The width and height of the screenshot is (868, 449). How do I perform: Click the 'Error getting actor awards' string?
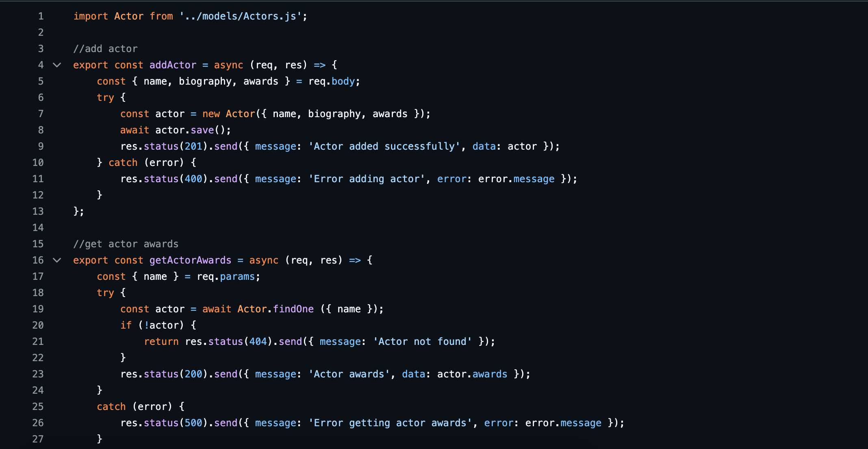point(390,423)
